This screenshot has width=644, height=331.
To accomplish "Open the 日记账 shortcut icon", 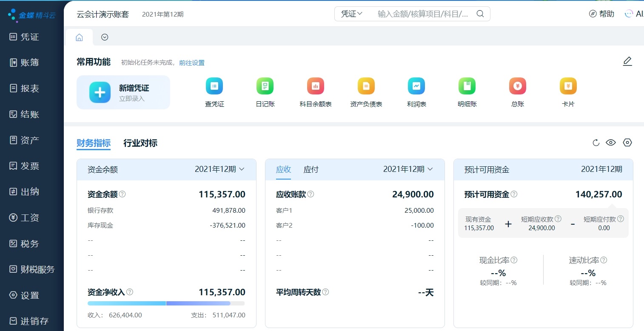I will point(265,86).
